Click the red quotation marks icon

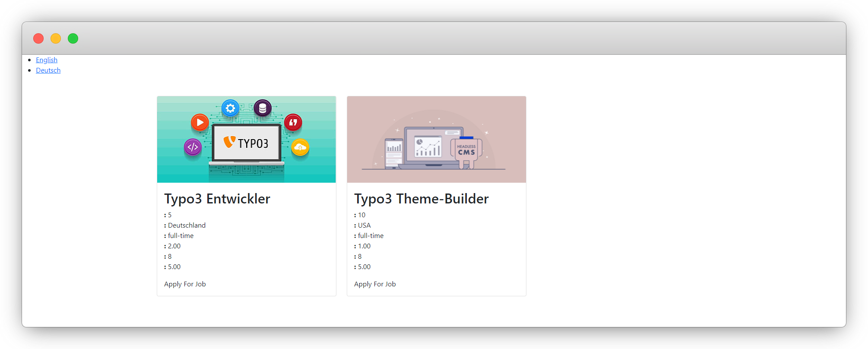293,123
